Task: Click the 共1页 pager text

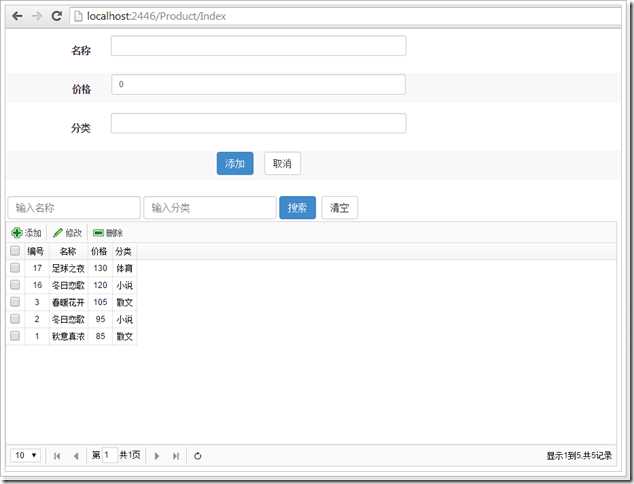Action: point(130,455)
